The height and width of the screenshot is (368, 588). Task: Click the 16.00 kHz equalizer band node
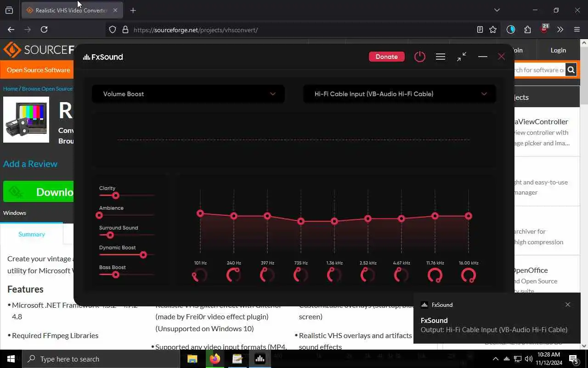469,216
